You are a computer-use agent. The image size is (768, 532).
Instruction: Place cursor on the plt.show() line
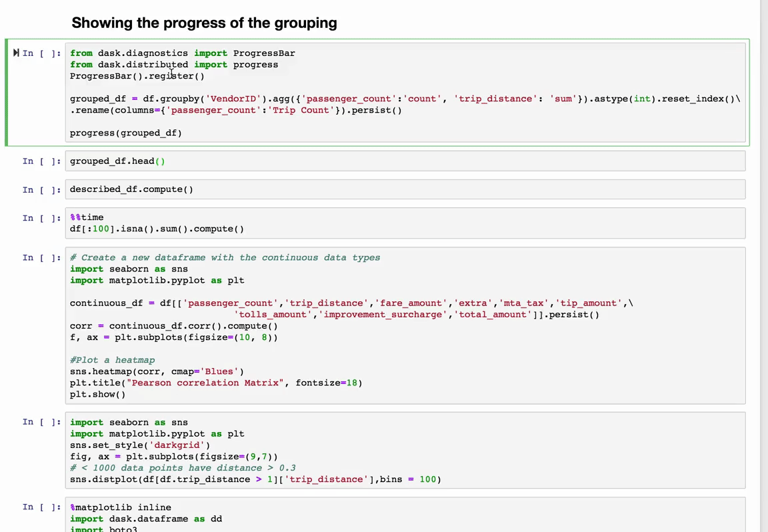pos(98,394)
